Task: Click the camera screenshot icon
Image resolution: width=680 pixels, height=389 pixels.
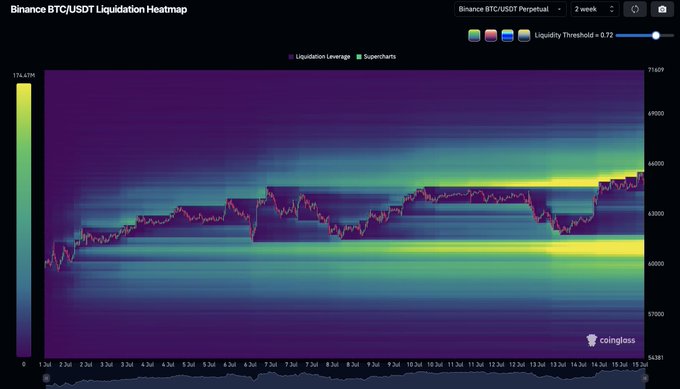Action: 662,9
